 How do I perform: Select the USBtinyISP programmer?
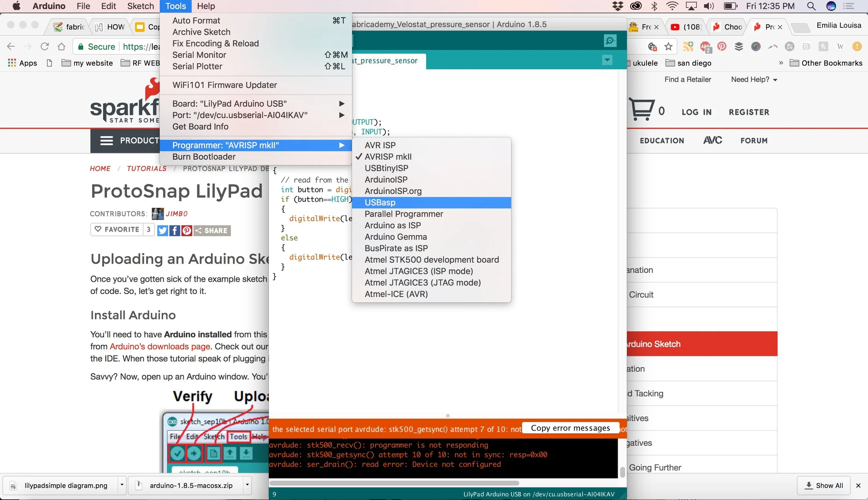(x=431, y=168)
